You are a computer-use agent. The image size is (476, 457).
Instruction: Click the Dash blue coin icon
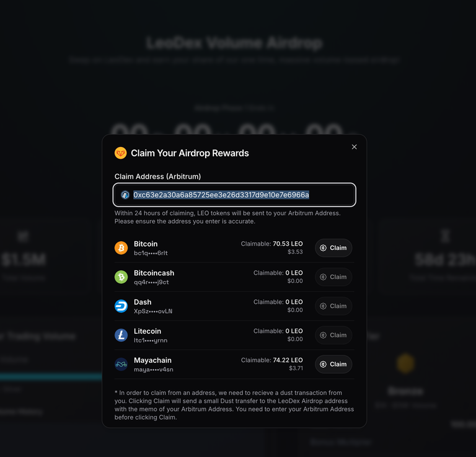[x=121, y=306]
